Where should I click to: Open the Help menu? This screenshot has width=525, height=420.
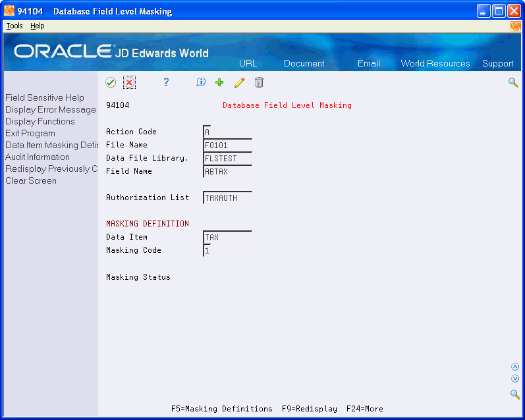click(x=37, y=26)
